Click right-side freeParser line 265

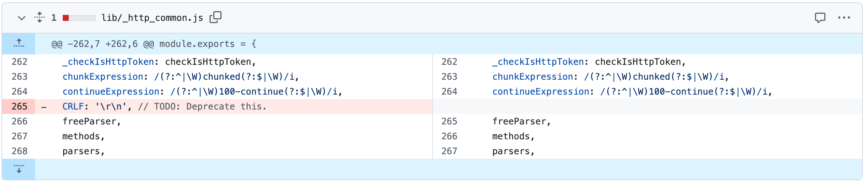[521, 121]
